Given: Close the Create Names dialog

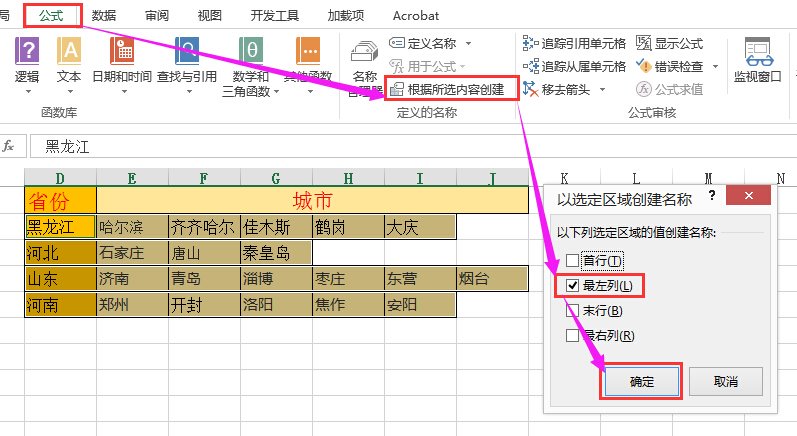Looking at the screenshot, I should tap(748, 196).
